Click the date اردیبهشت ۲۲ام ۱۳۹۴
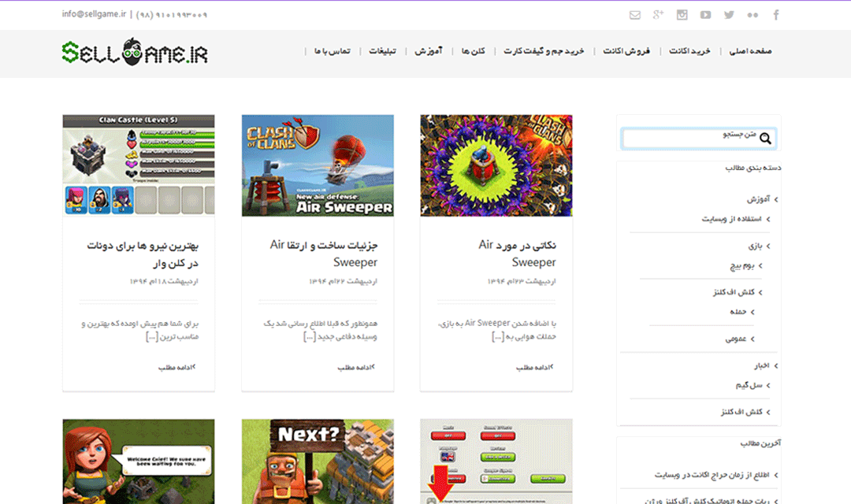Viewport: 851px width, 504px height. [x=343, y=282]
